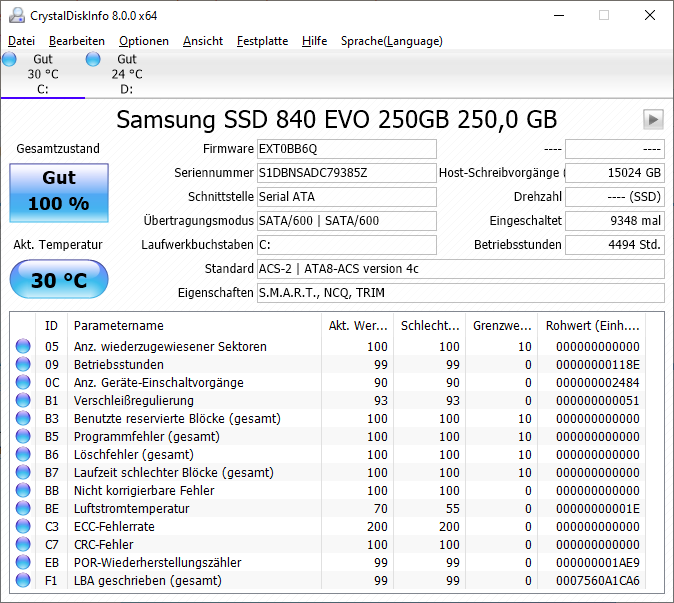Screen dimensions: 674x603
Task: Open the Sprache(Language) menu
Action: [392, 41]
